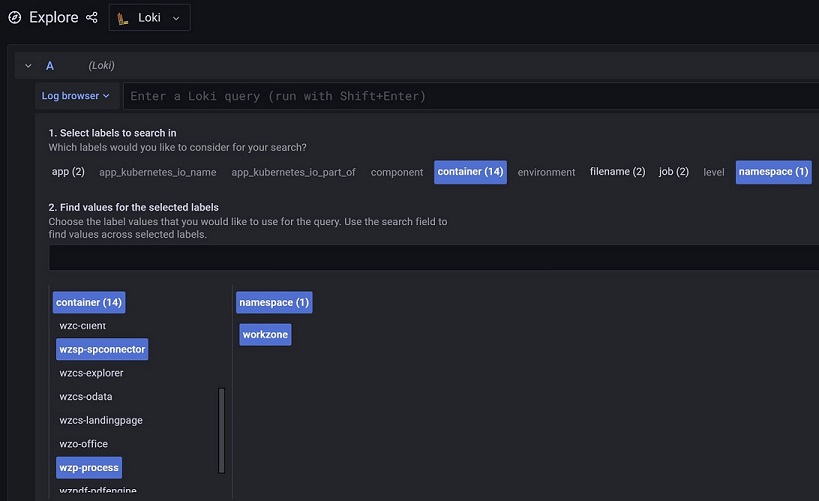Click the container list scrollbar
Viewport: 819px width, 501px height.
point(221,430)
